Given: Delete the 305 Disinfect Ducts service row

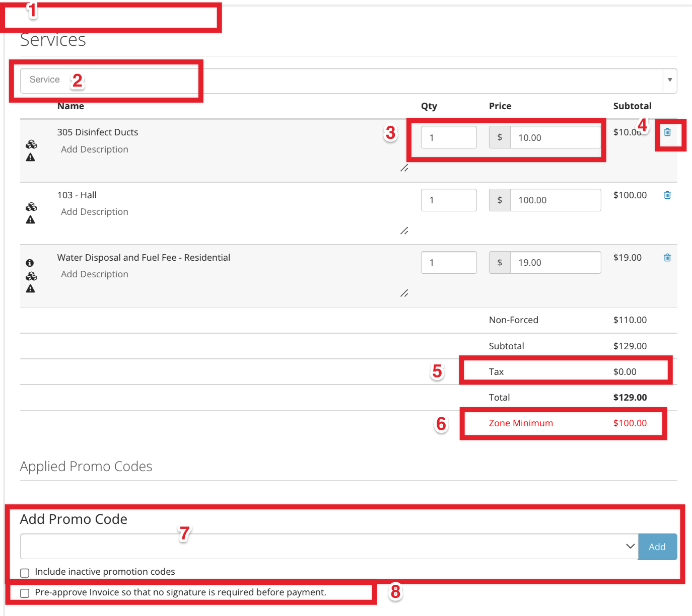Looking at the screenshot, I should click(667, 132).
